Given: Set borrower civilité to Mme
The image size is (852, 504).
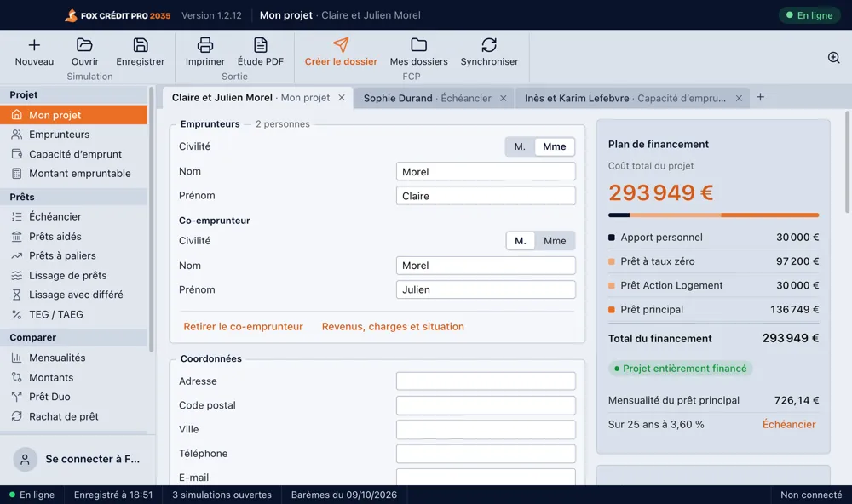Looking at the screenshot, I should click(x=555, y=146).
